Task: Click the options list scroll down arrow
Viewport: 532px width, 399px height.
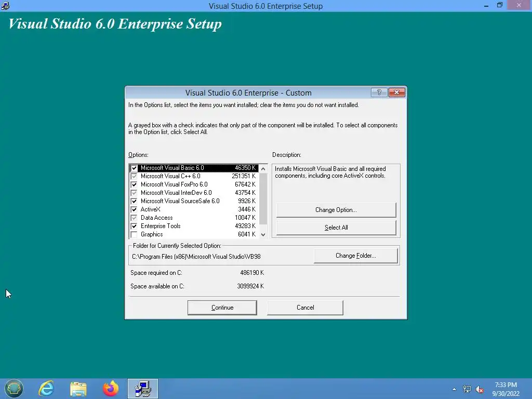Action: click(x=263, y=234)
